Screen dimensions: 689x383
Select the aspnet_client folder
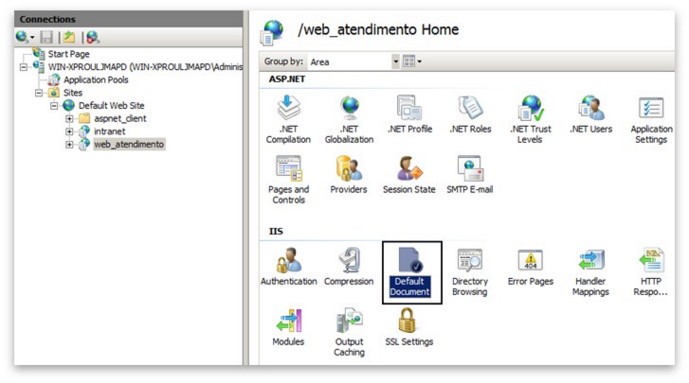point(120,119)
